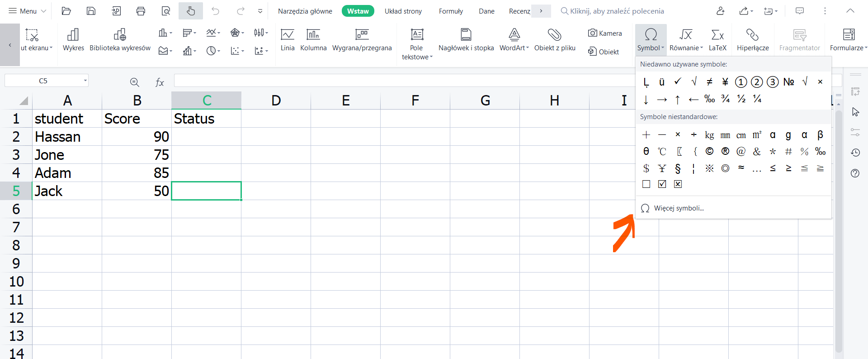The height and width of the screenshot is (359, 868).
Task: Switch to Narzędzia główne tab
Action: (305, 11)
